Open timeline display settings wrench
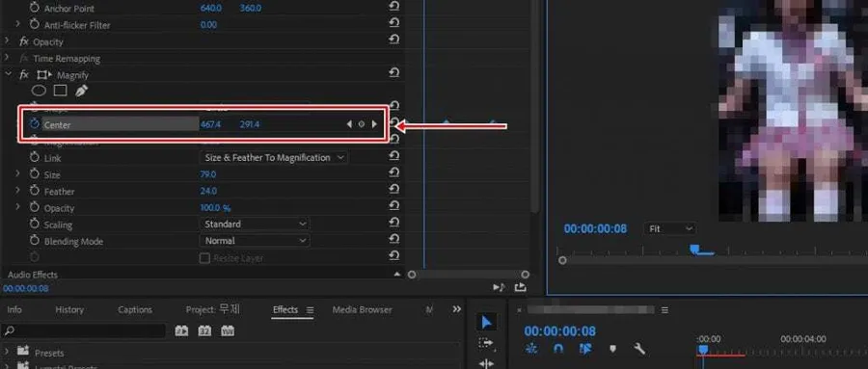 [639, 349]
